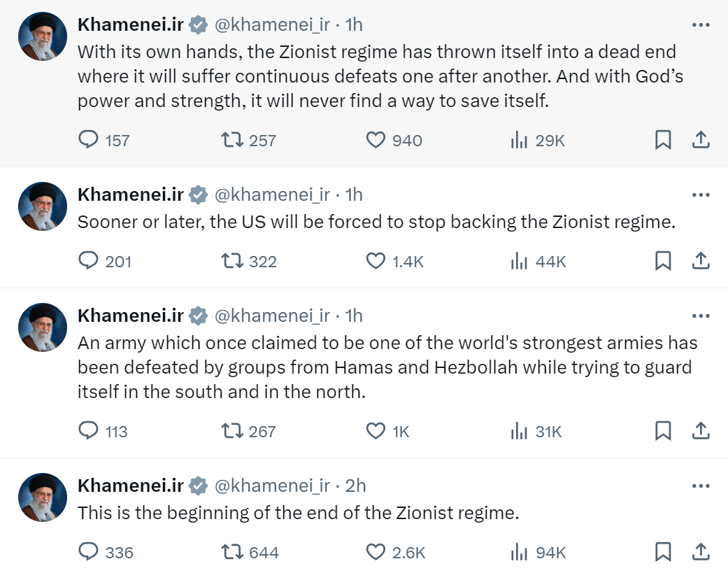Click profile avatar on the third tweet
This screenshot has height=573, width=728.
(x=43, y=327)
